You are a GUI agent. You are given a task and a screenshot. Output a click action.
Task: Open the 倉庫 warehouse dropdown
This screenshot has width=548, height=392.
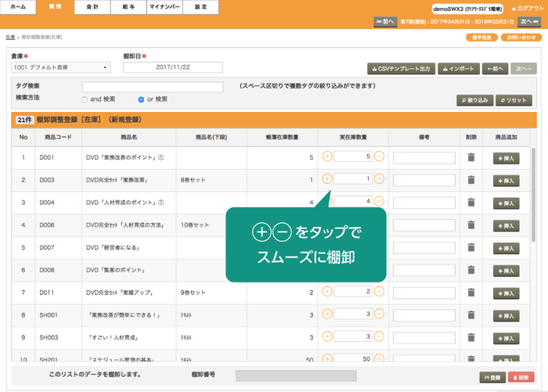[x=60, y=68]
